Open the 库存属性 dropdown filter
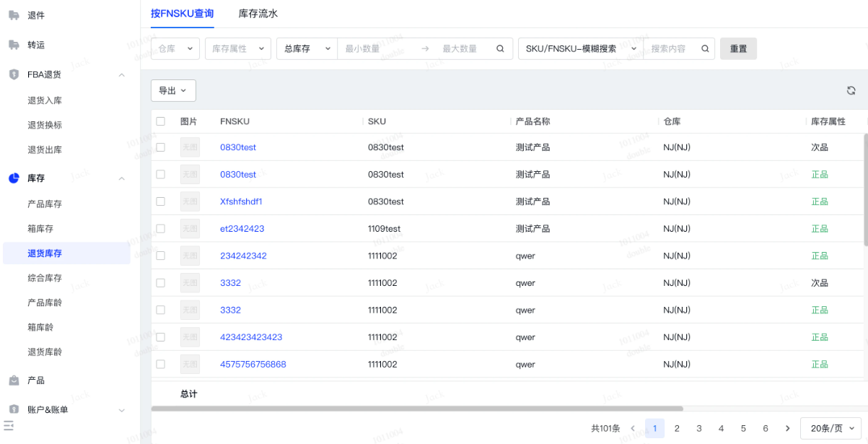This screenshot has width=868, height=444. click(237, 49)
